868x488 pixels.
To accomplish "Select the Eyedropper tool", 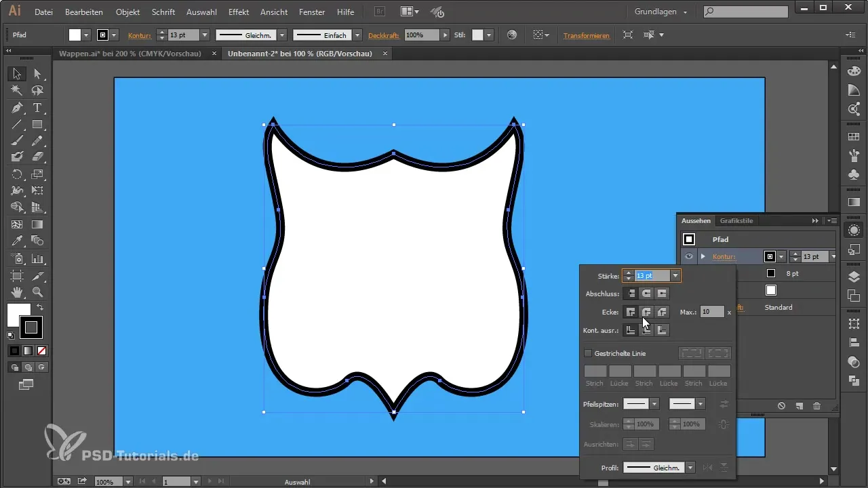I will click(x=18, y=241).
